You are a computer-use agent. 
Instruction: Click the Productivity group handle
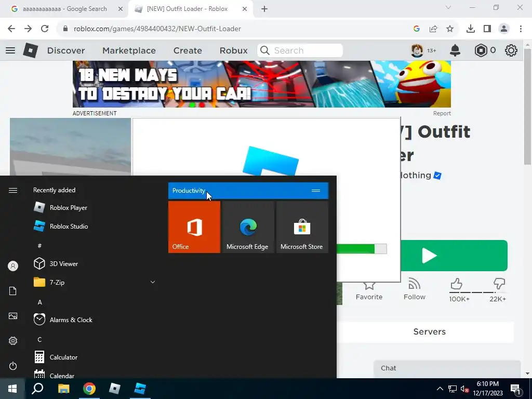click(316, 191)
